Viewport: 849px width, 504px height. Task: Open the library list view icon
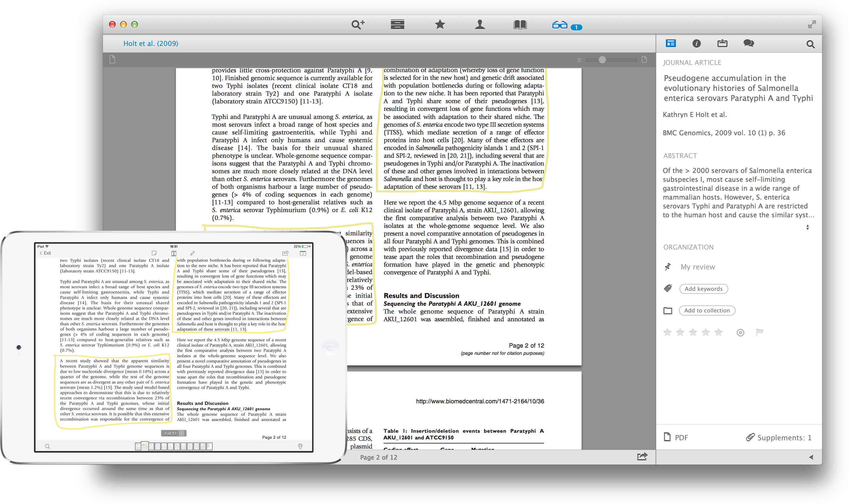click(x=397, y=24)
